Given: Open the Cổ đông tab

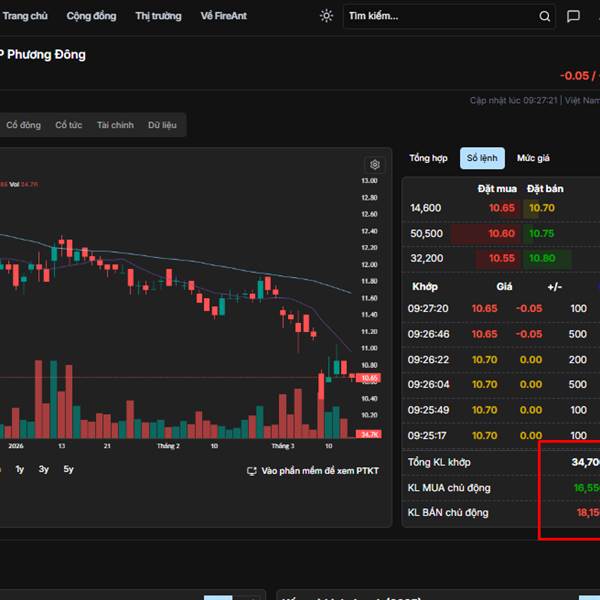Looking at the screenshot, I should [x=24, y=125].
